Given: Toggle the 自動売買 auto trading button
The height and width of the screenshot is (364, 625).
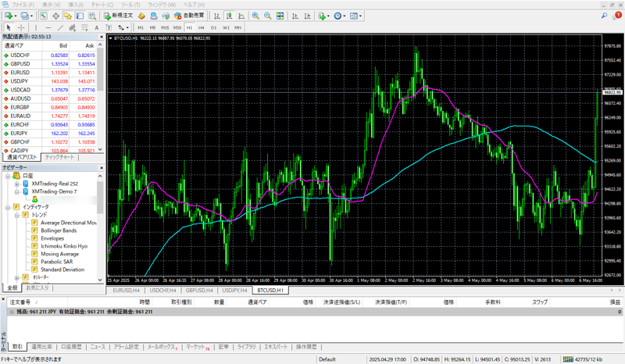Looking at the screenshot, I should coord(189,16).
